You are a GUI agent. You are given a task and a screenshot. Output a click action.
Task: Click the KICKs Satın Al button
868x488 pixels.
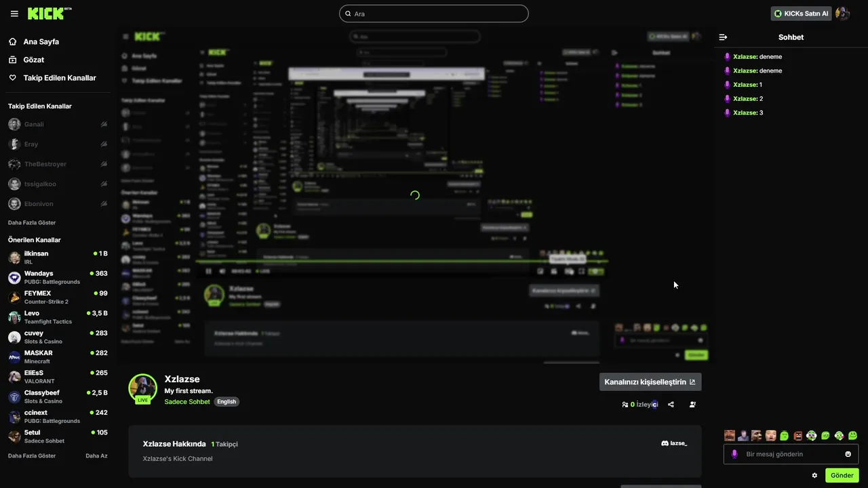coord(801,14)
